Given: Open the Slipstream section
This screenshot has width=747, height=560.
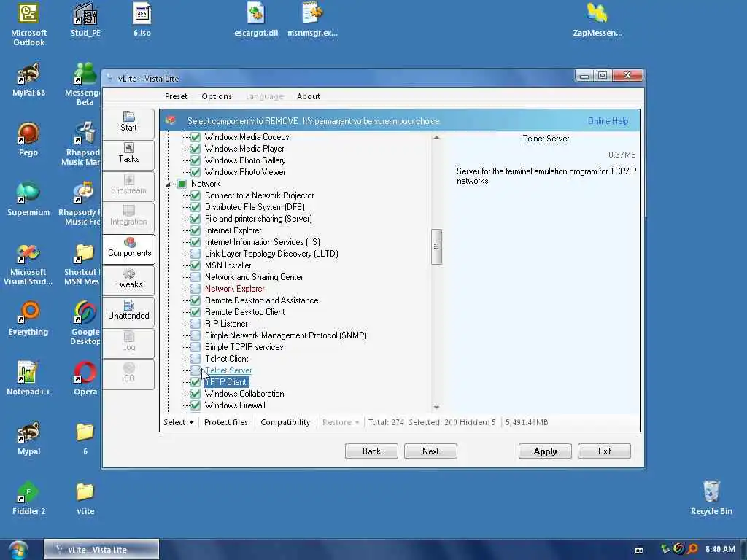Looking at the screenshot, I should tap(128, 185).
